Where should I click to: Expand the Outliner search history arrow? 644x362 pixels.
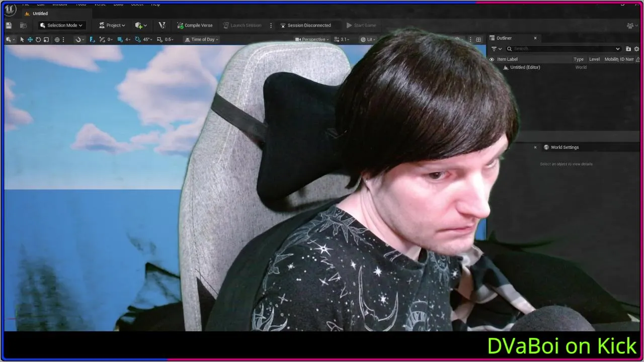pyautogui.click(x=618, y=49)
